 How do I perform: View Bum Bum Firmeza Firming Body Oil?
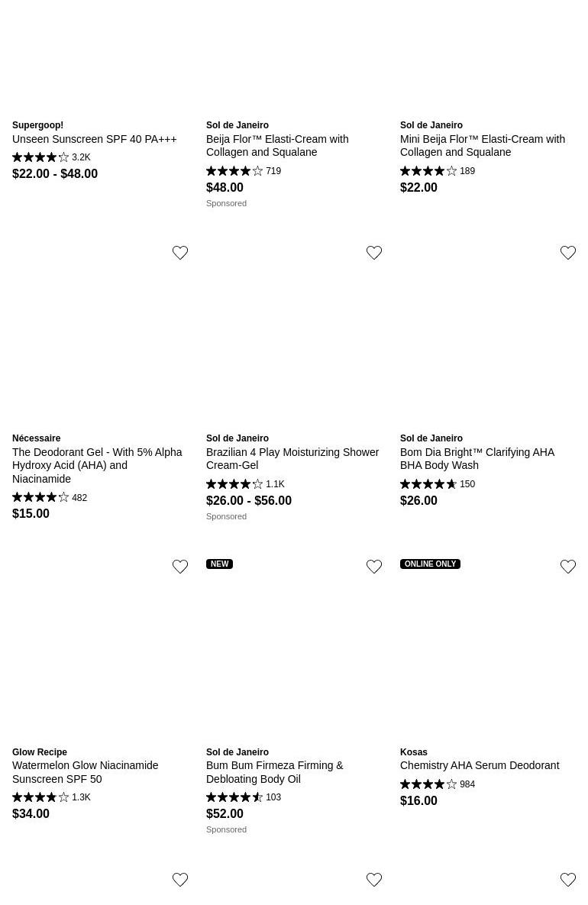[275, 772]
